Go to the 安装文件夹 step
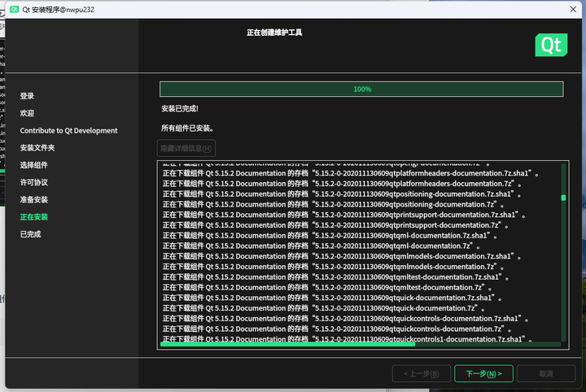Screen dimensions: 586x392 [37, 148]
